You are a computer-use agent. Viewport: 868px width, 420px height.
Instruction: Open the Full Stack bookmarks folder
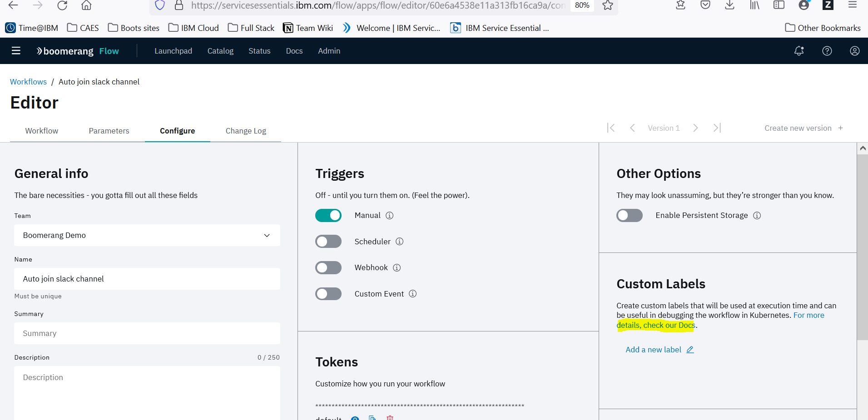pos(251,28)
